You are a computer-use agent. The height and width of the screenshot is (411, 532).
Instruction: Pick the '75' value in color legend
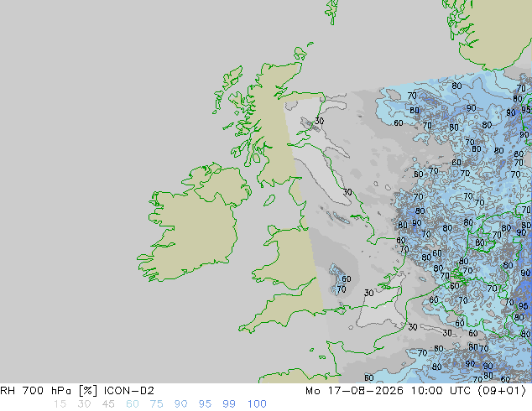(156, 404)
